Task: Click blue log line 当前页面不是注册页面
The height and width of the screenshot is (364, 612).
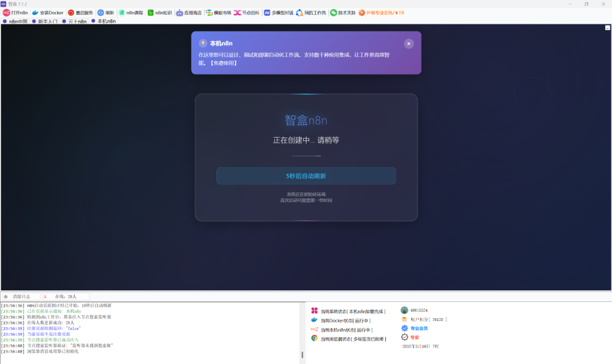Action: click(x=36, y=334)
